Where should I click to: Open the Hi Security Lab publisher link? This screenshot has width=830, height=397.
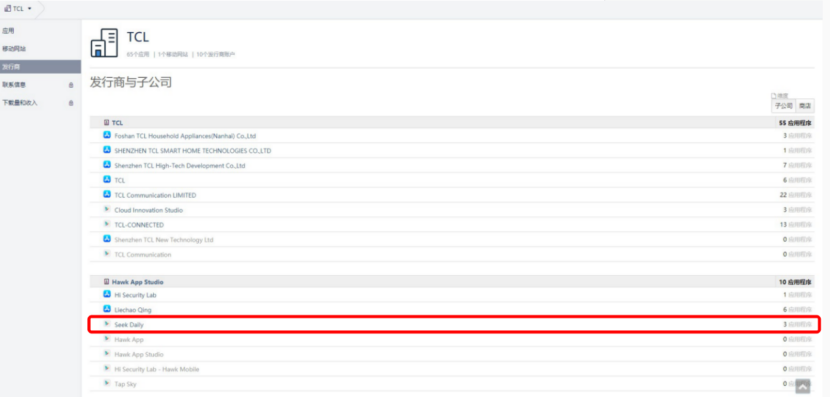tap(136, 295)
